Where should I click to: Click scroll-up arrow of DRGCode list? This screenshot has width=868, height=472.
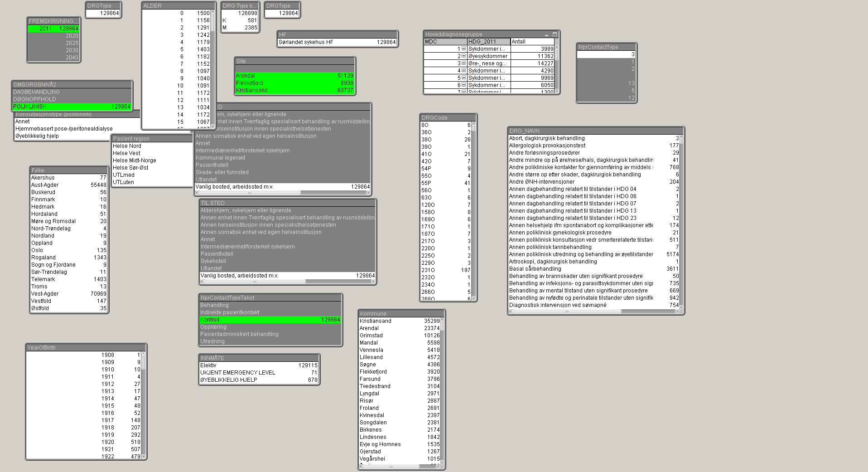coord(474,124)
